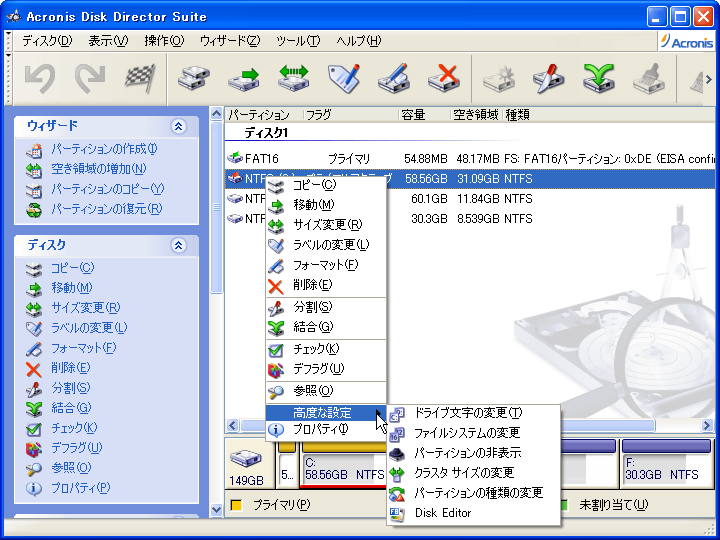The image size is (720, 540).
Task: Choose デフラグ(U) from context menu
Action: click(326, 369)
